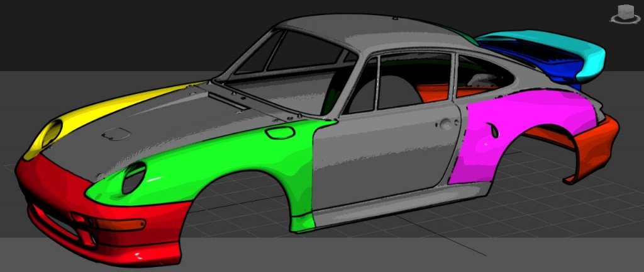Viewport: 644px width, 272px height.
Task: Click the ViewCube navigation widget
Action: click(x=625, y=11)
